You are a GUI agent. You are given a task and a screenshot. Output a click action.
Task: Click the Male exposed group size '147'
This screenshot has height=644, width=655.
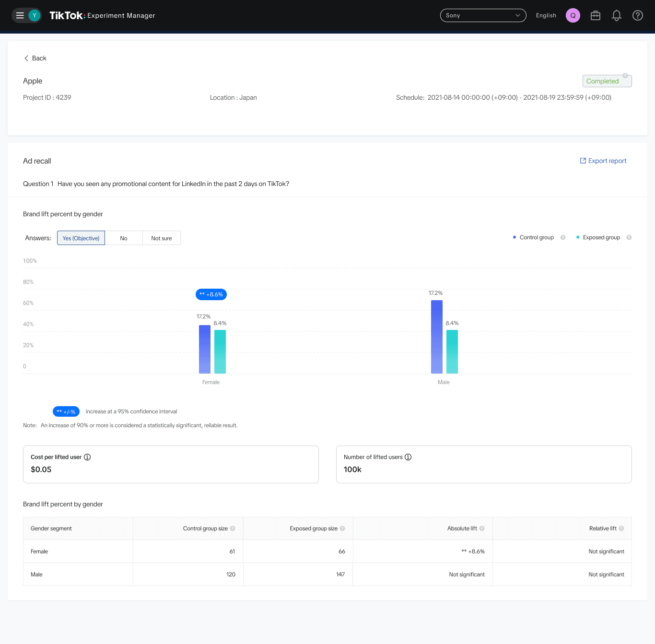pyautogui.click(x=340, y=574)
